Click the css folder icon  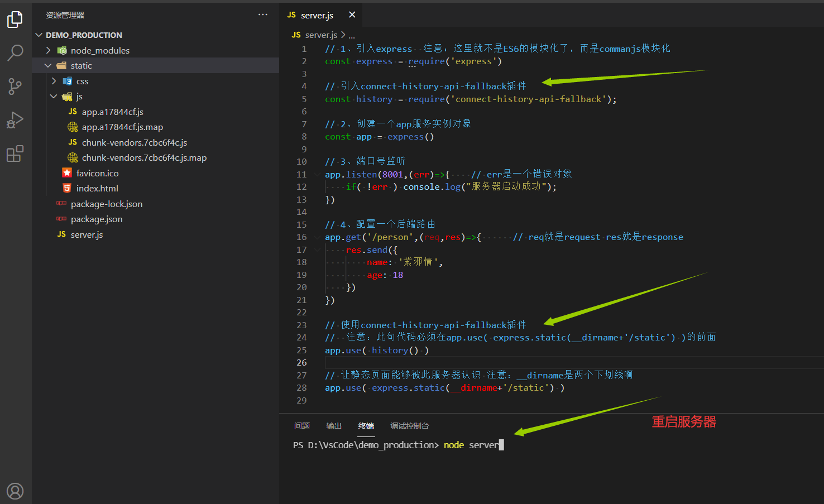[68, 81]
